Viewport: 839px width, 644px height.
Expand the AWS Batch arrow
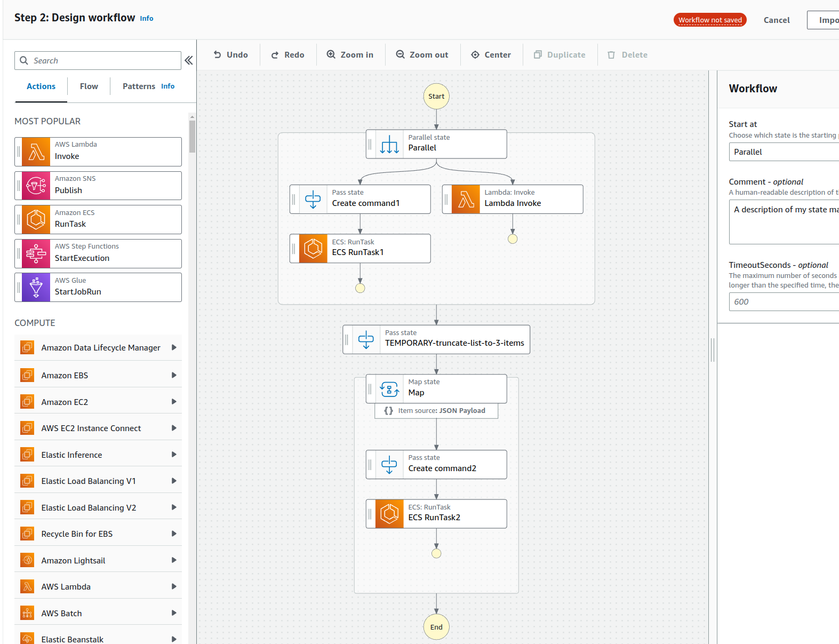174,613
